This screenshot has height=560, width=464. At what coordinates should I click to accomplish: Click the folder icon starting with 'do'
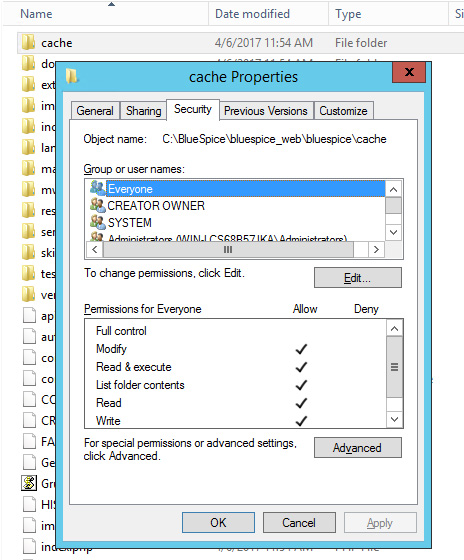coord(28,64)
